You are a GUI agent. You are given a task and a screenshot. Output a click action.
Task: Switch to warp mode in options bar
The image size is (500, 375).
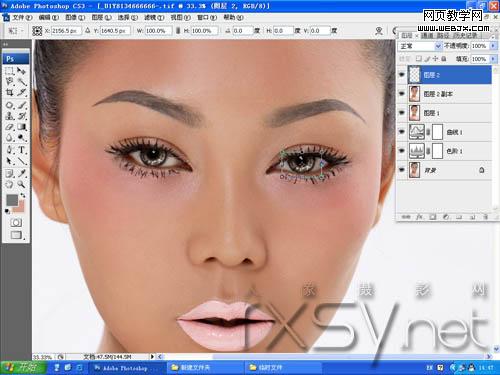(x=379, y=31)
